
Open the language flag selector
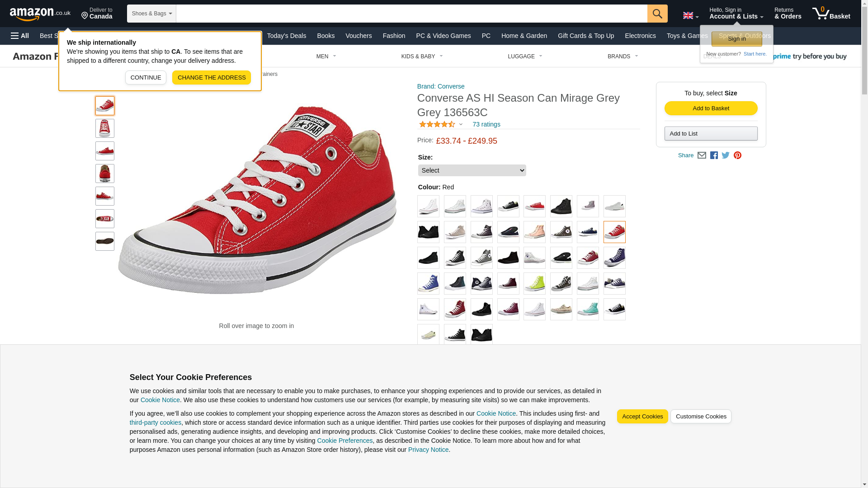click(690, 15)
